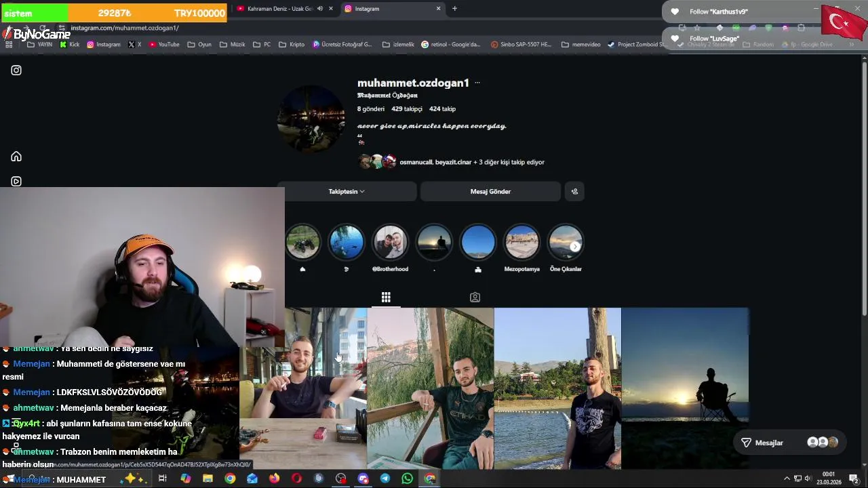Select the posts grid tab icon
The image size is (868, 488).
click(x=386, y=297)
